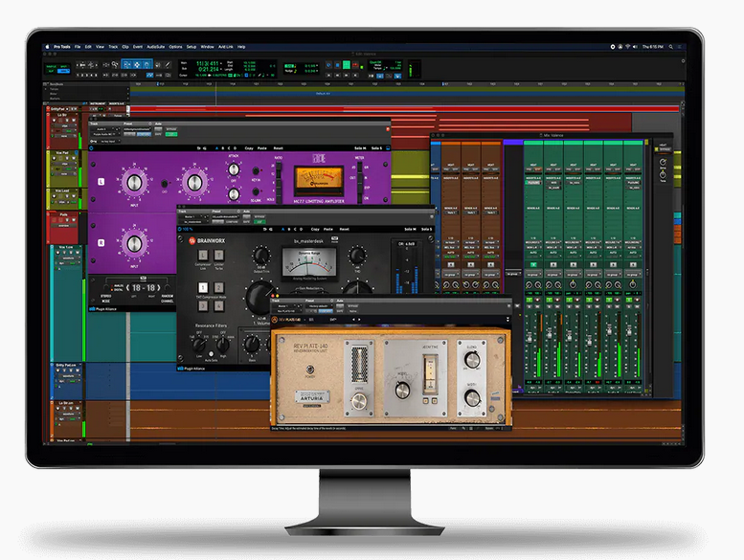The height and width of the screenshot is (560, 744).
Task: Click the MC77 limiting amplifier VU meter
Action: pyautogui.click(x=318, y=178)
